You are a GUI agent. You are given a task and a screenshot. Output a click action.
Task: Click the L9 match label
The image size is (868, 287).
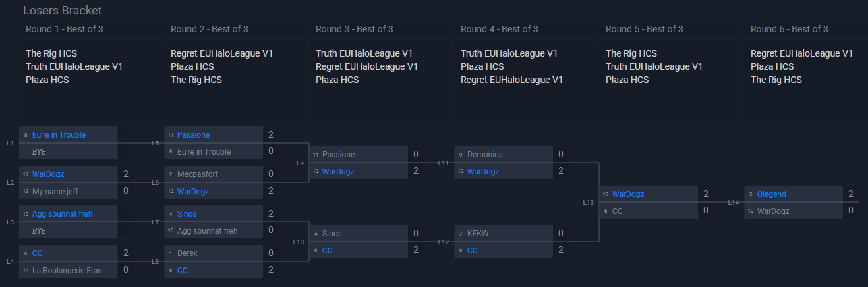tap(300, 163)
